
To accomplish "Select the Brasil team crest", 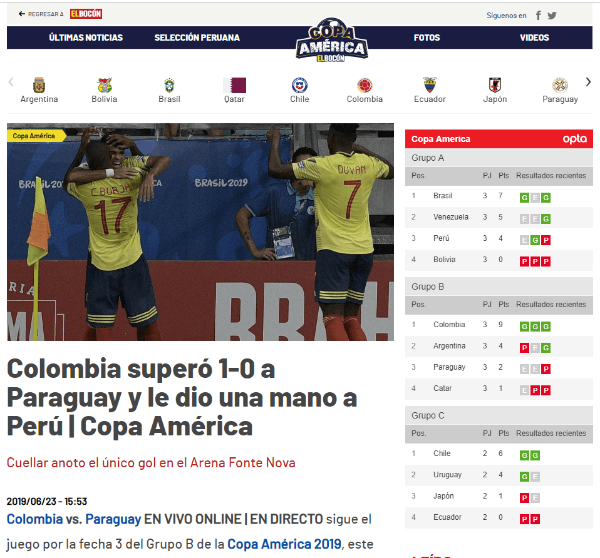I will (x=169, y=85).
